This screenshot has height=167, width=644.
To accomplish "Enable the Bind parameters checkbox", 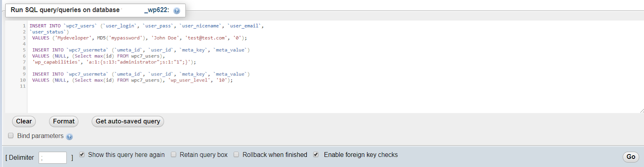I will pyautogui.click(x=11, y=136).
